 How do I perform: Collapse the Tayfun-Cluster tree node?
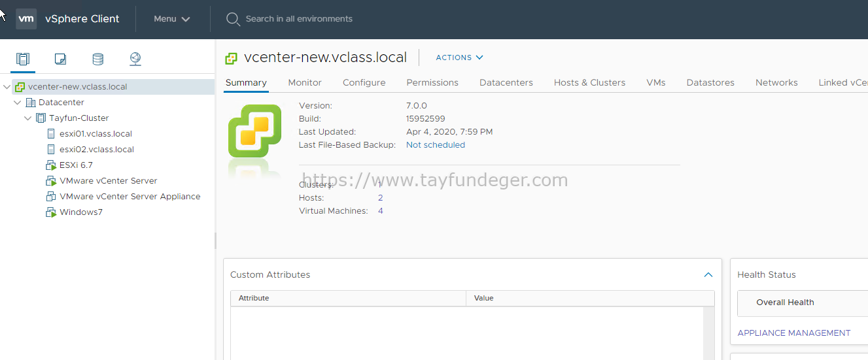pyautogui.click(x=28, y=118)
